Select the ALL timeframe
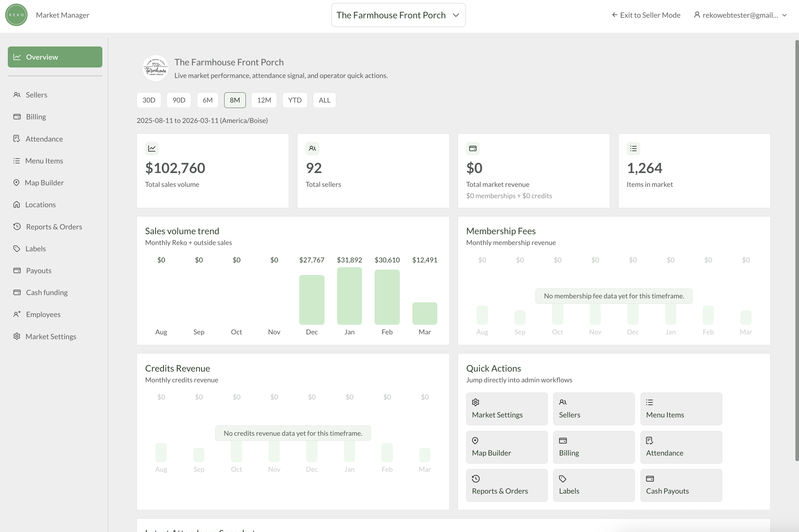Image resolution: width=799 pixels, height=532 pixels. (325, 100)
